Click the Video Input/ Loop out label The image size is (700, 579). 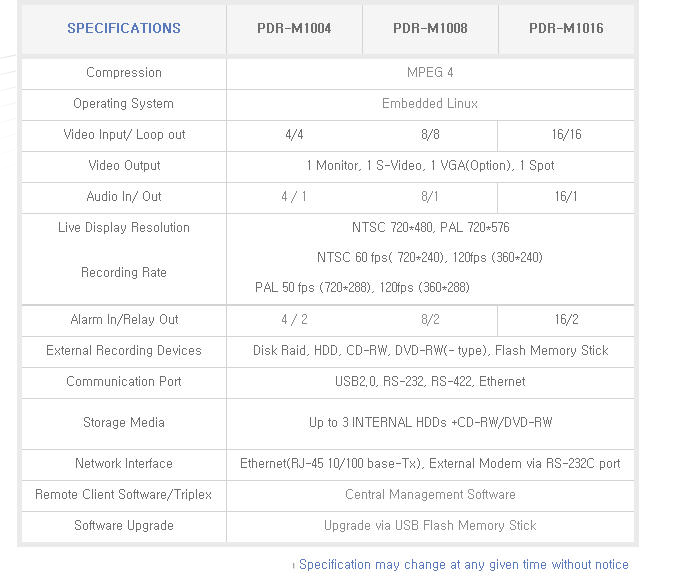coord(124,135)
